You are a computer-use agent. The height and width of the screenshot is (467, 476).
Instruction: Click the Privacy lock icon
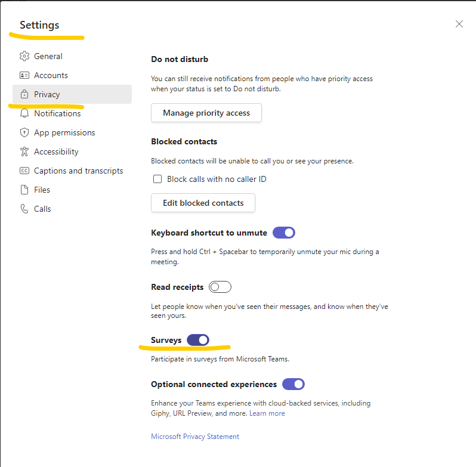tap(24, 94)
